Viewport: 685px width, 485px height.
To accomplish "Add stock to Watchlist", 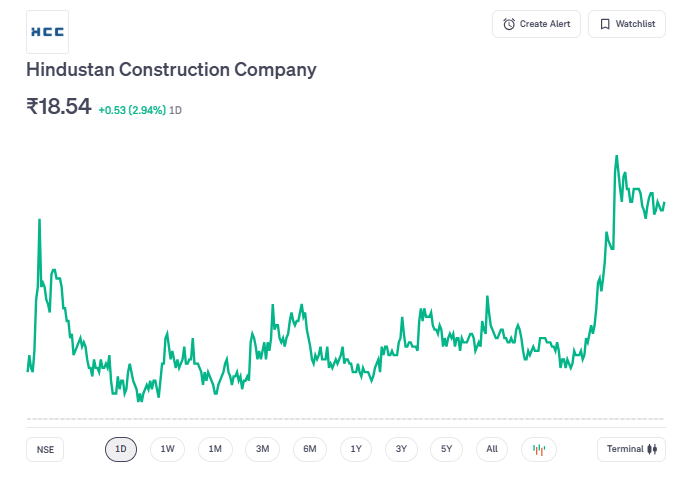I will [x=627, y=24].
